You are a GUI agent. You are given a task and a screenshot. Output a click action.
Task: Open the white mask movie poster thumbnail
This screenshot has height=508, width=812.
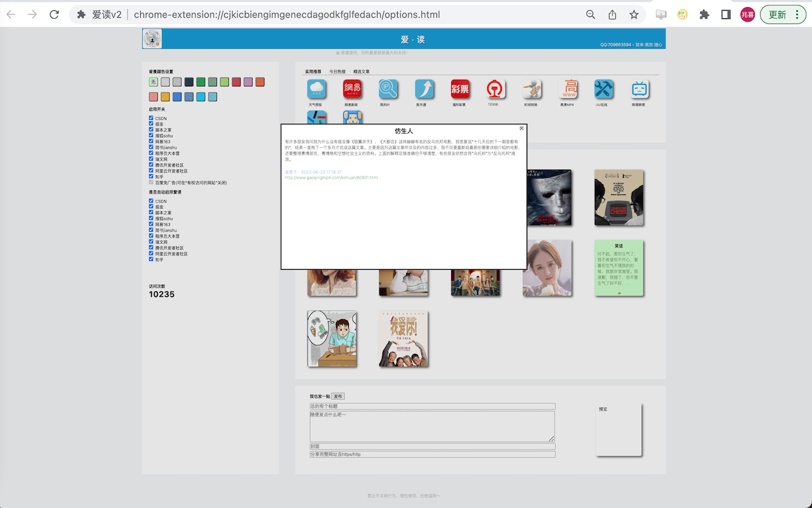tap(549, 197)
